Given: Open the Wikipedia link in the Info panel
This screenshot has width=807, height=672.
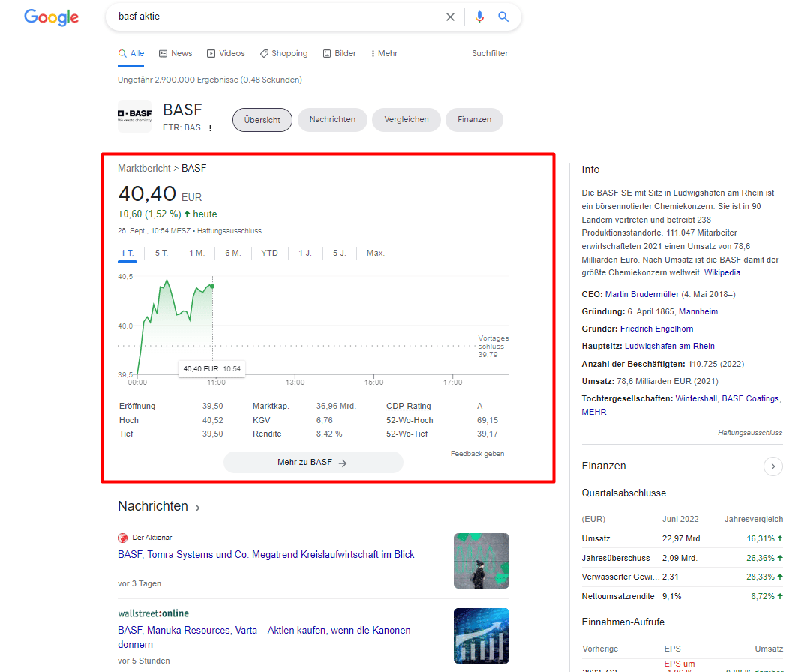Looking at the screenshot, I should click(722, 273).
